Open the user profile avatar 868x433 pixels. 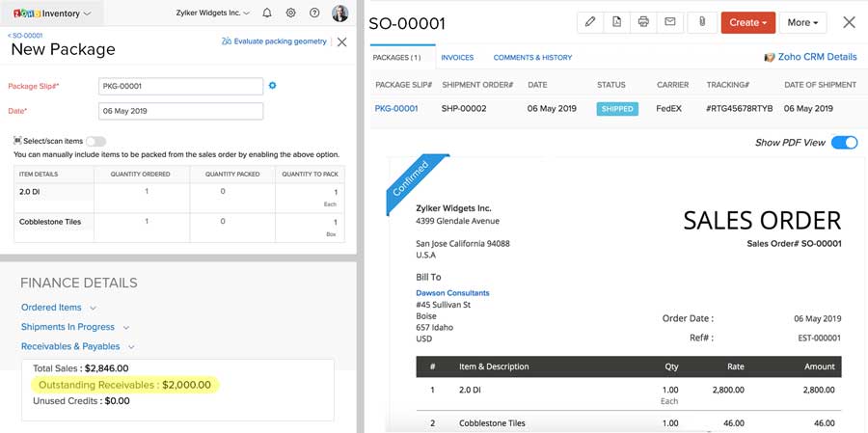click(x=339, y=14)
